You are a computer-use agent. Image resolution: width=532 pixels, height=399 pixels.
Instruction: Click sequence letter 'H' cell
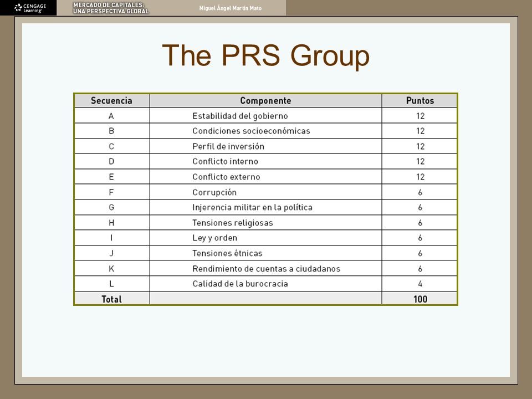point(111,223)
